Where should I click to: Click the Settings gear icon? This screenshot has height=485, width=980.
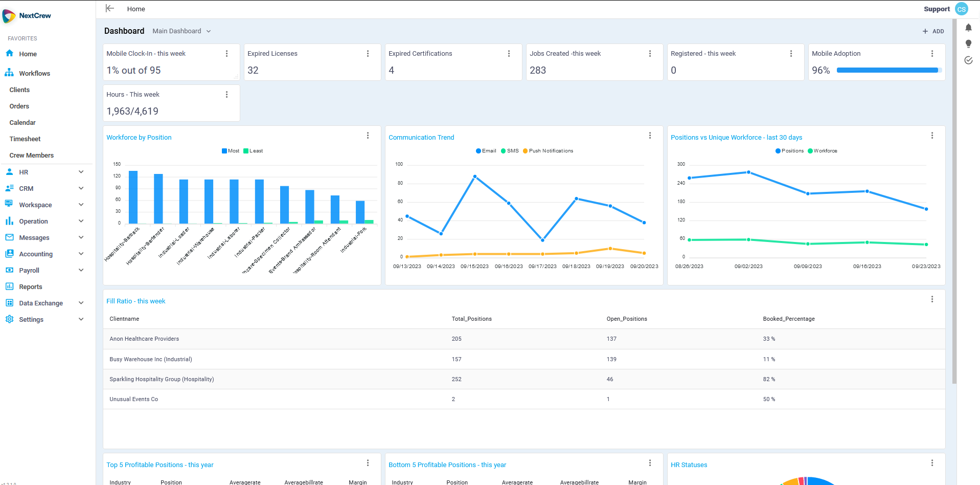click(x=9, y=319)
